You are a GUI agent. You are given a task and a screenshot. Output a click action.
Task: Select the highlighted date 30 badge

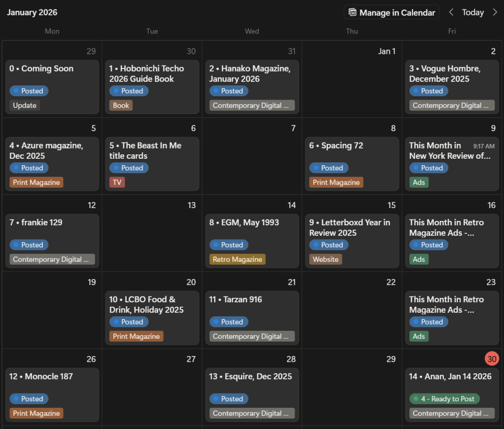491,359
